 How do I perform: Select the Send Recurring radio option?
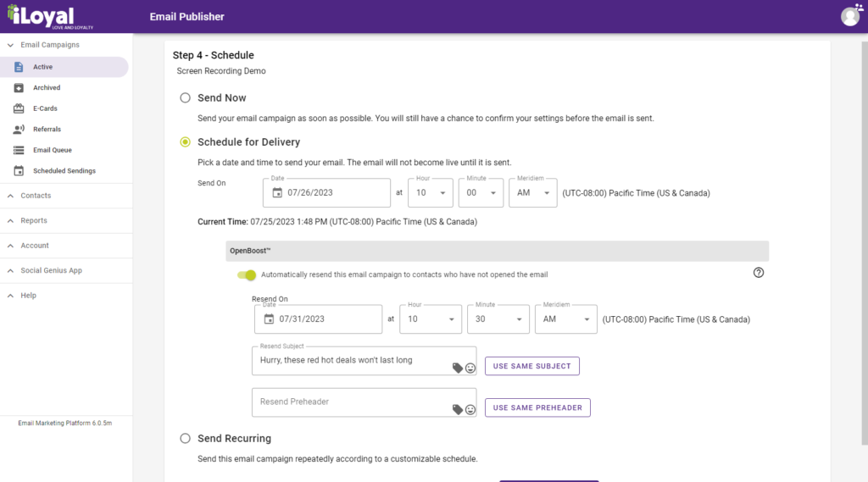pos(185,438)
